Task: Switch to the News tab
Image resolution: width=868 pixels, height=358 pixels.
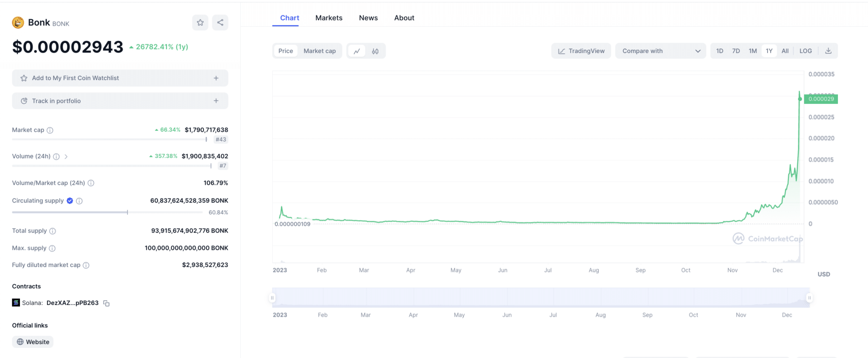Action: coord(368,18)
